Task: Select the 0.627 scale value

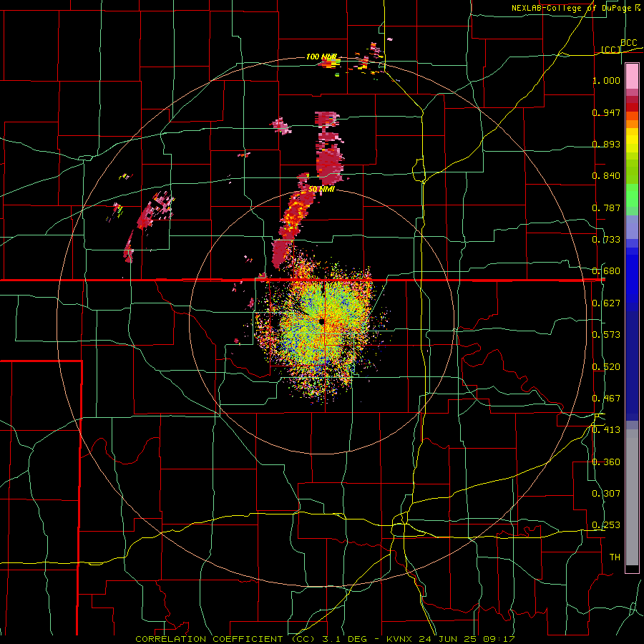Action: [606, 303]
